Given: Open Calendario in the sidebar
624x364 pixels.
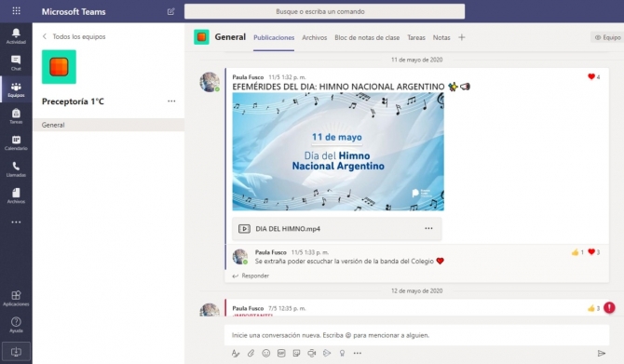Looking at the screenshot, I should [x=16, y=142].
